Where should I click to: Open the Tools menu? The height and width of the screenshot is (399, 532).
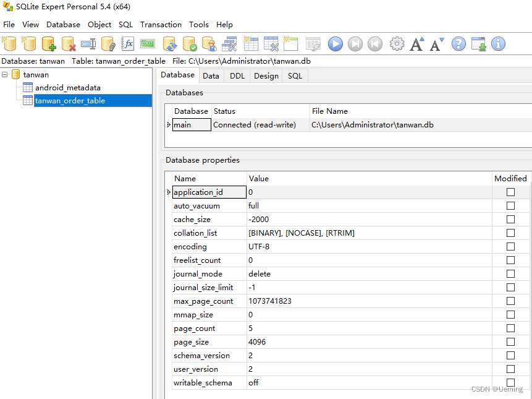coord(199,25)
